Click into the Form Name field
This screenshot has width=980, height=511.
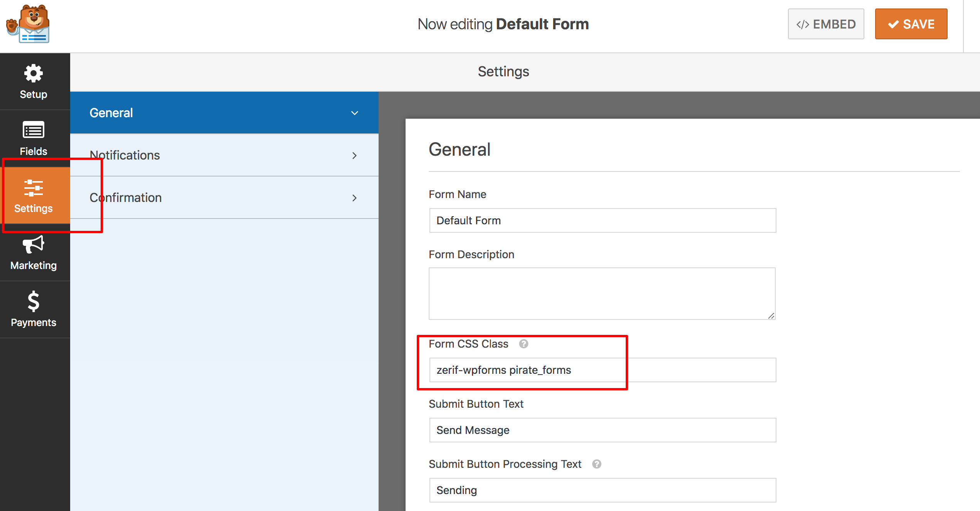(602, 220)
